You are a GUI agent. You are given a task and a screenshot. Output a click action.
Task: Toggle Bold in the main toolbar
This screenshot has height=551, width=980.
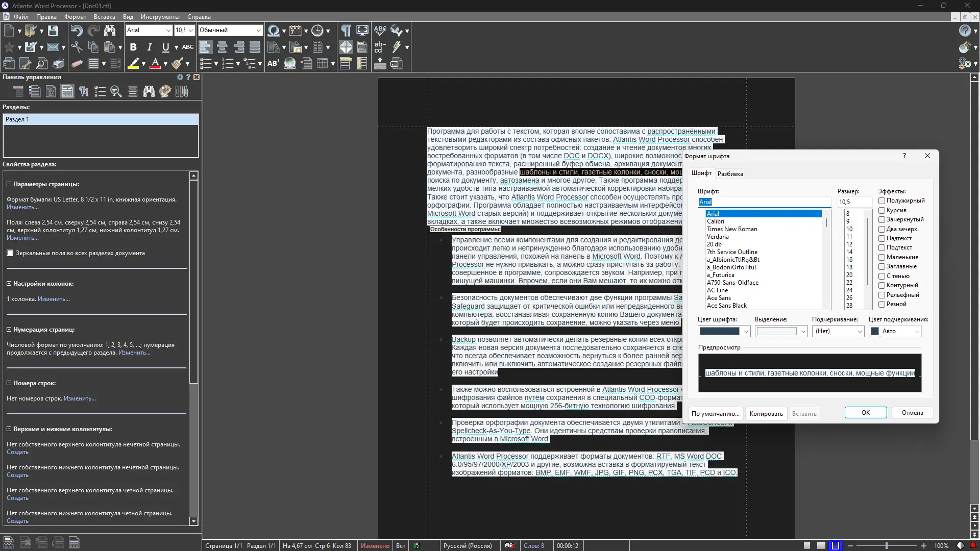point(133,47)
